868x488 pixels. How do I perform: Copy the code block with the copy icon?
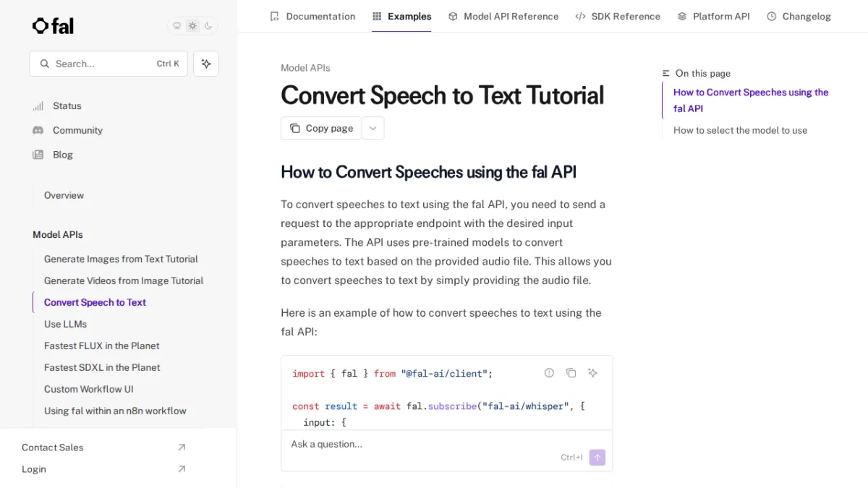571,373
